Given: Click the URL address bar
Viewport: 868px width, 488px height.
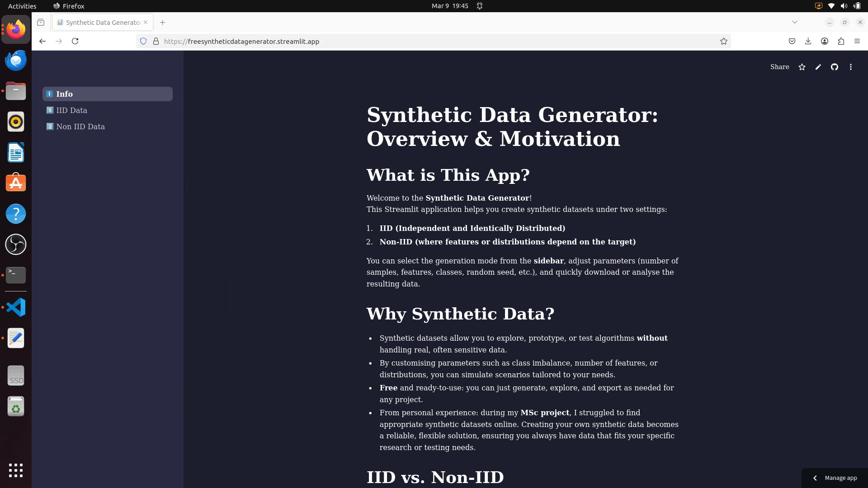Looking at the screenshot, I should tap(407, 41).
